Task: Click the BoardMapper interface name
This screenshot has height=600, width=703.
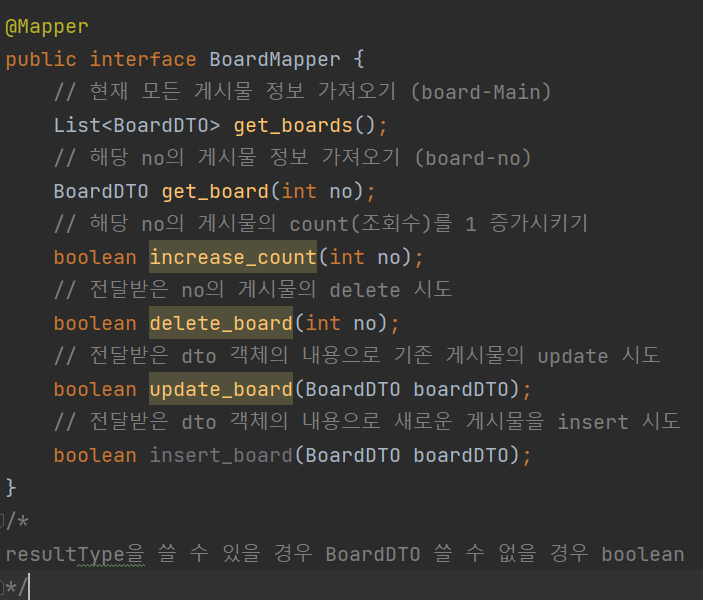Action: [274, 59]
